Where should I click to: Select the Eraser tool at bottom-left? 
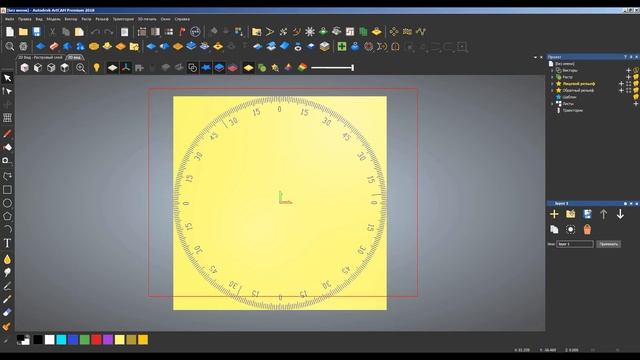coord(7,313)
